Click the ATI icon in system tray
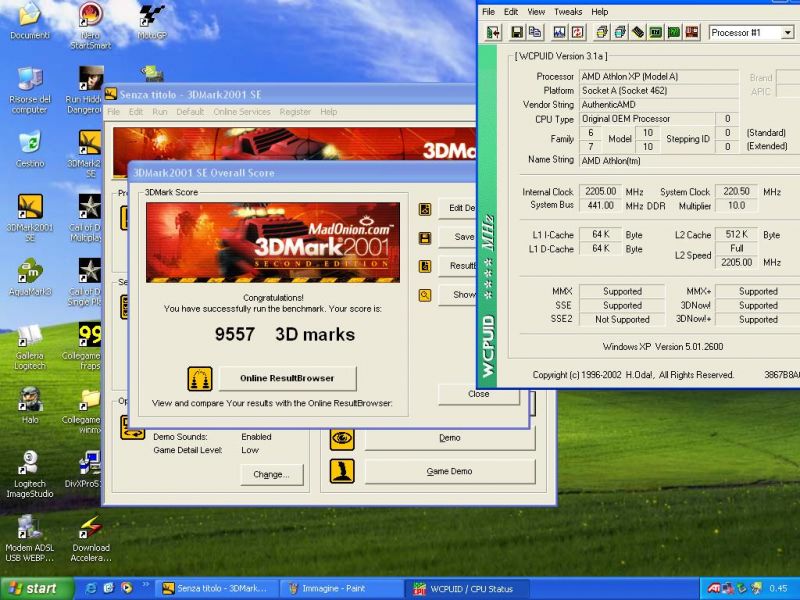The height and width of the screenshot is (600, 800). 713,588
